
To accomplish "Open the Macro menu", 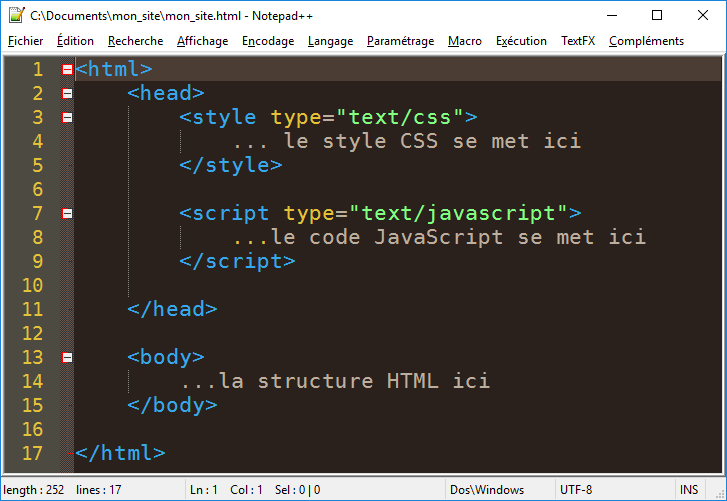I will (465, 41).
